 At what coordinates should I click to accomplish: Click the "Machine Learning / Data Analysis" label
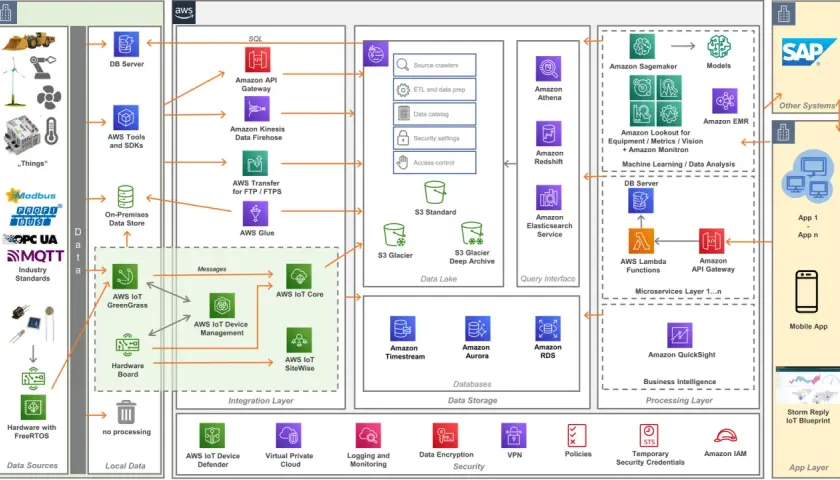click(x=679, y=164)
